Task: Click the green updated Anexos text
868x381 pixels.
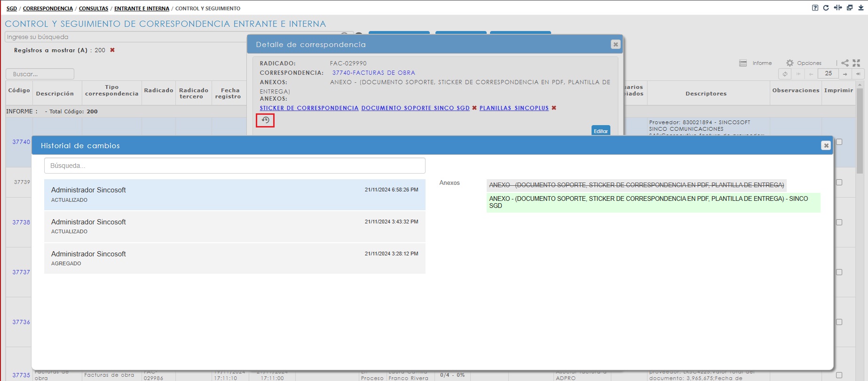Action: (x=653, y=202)
